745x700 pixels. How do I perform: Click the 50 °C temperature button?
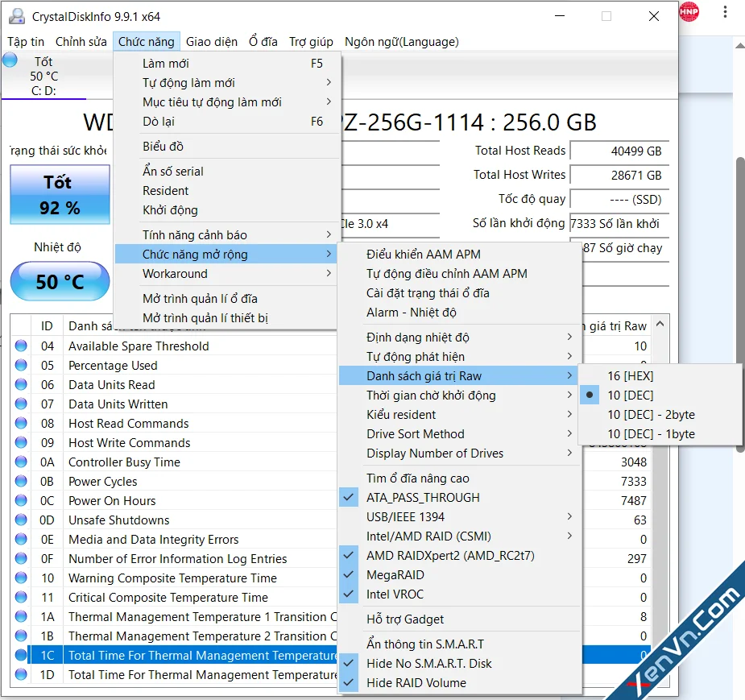click(60, 281)
